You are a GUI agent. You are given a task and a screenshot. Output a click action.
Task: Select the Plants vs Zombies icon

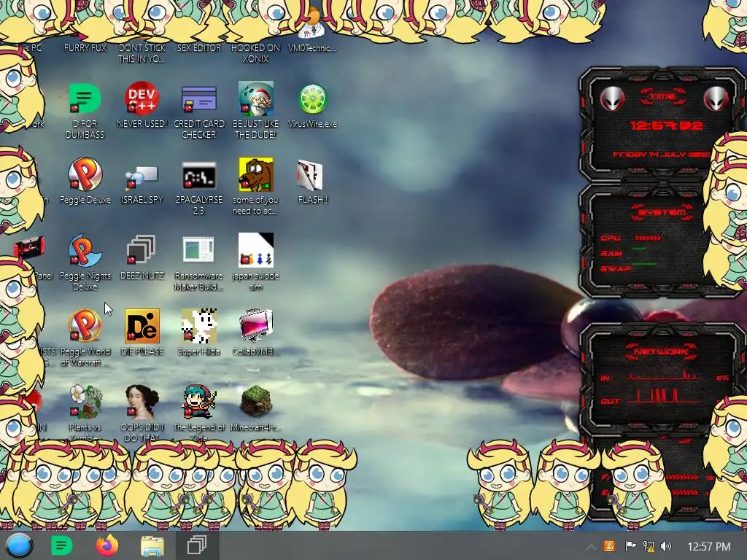point(85,402)
